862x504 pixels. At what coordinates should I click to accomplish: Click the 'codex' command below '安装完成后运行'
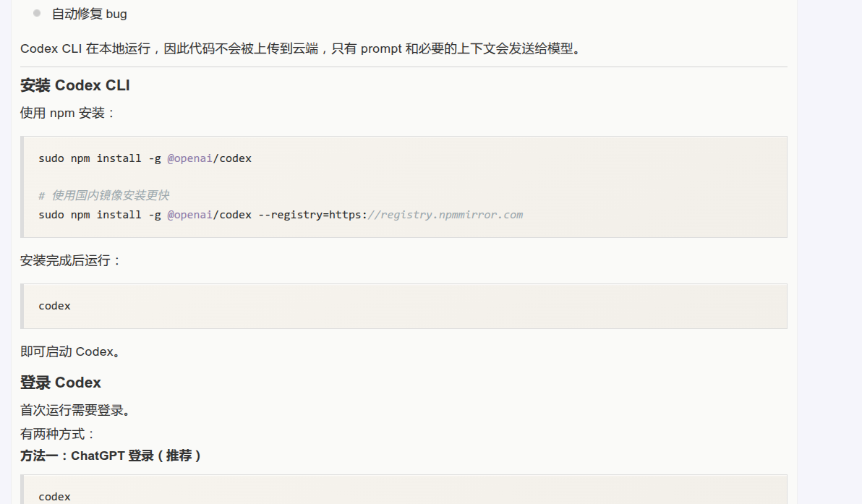pos(54,306)
